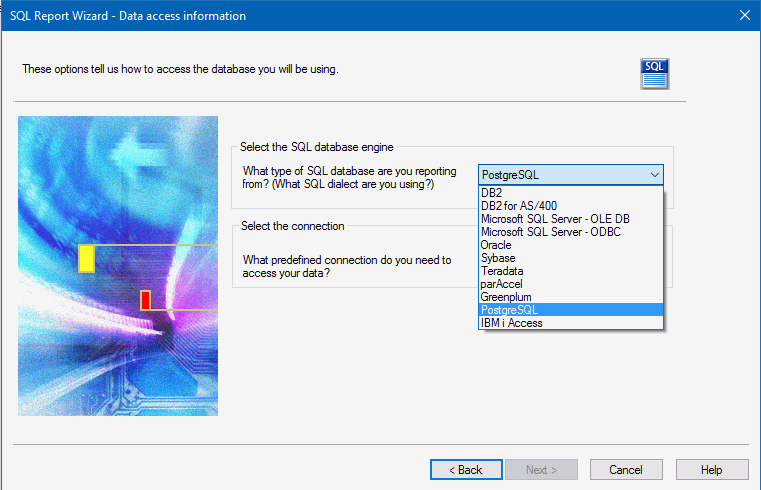761x490 pixels.
Task: Click the 'Select the SQL database engine' label
Action: (x=316, y=147)
